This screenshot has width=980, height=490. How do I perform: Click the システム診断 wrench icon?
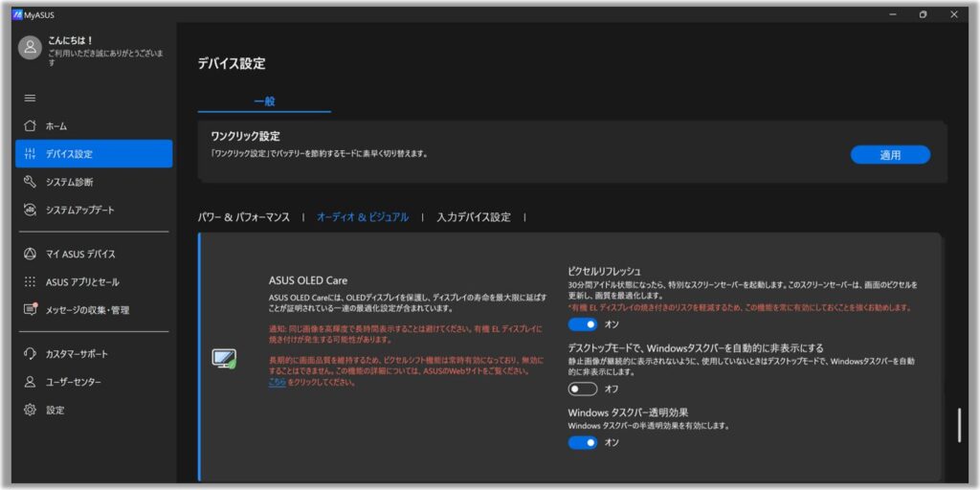tap(30, 182)
